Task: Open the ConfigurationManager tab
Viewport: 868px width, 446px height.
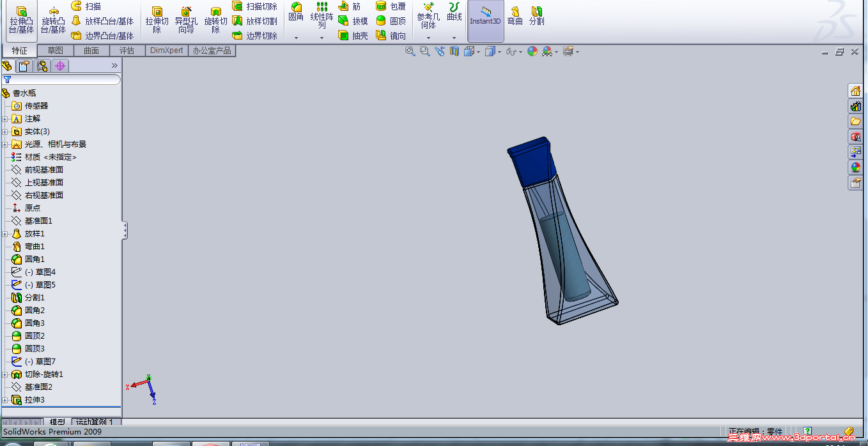Action: [x=42, y=65]
